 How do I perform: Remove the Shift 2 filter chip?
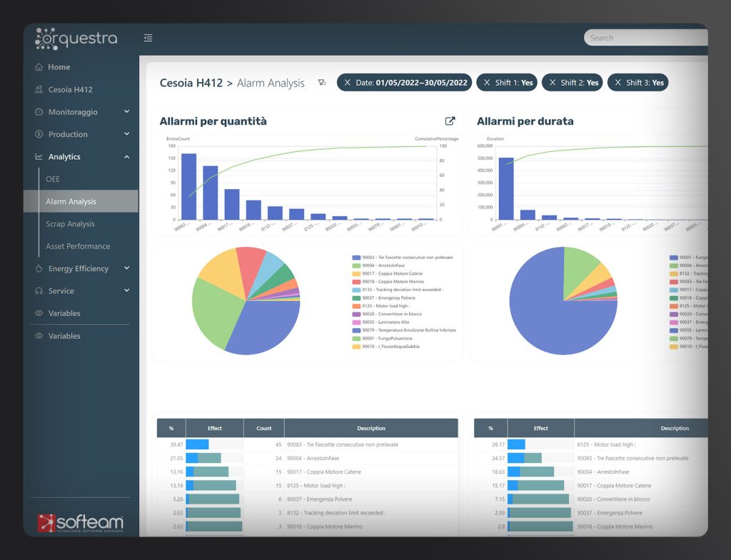tap(553, 83)
